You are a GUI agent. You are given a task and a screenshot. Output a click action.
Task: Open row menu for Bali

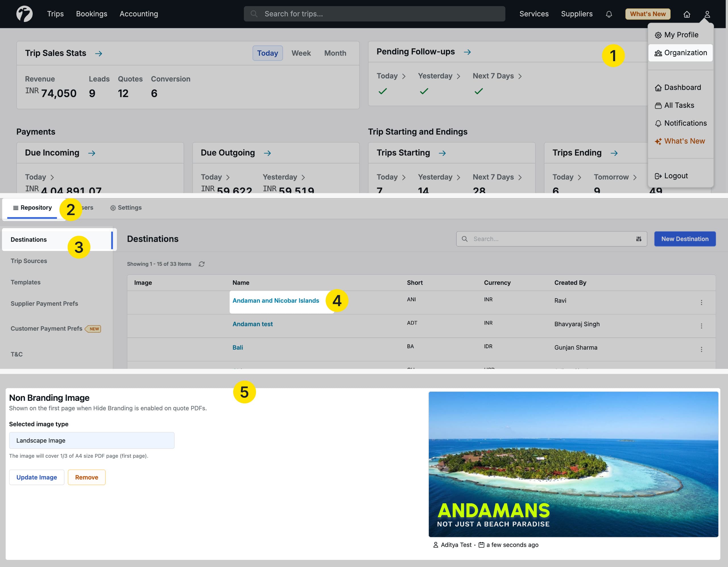701,349
